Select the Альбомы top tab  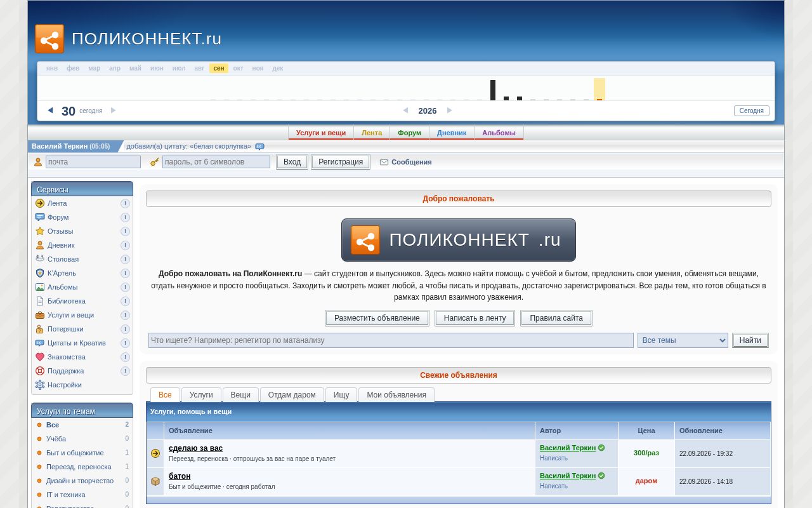[499, 133]
